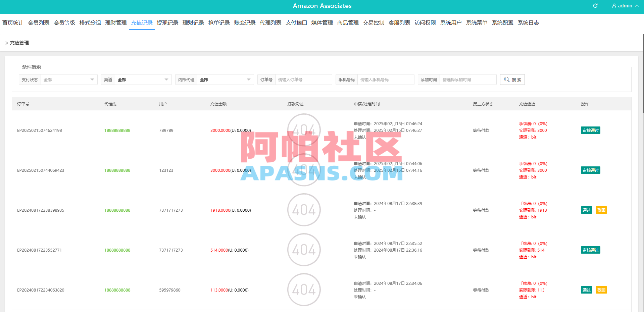
Task: Click 驳回 to reject order EP202408172238398935
Action: click(x=601, y=210)
